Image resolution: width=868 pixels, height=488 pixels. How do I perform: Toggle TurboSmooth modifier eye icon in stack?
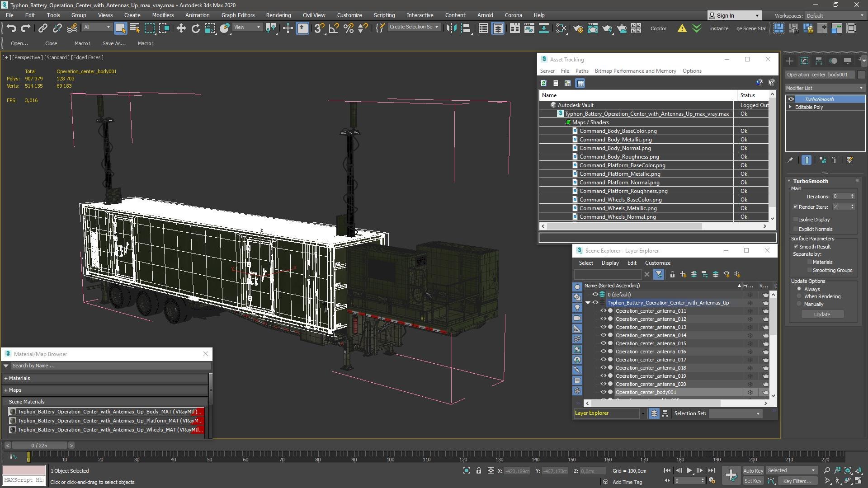coord(791,99)
